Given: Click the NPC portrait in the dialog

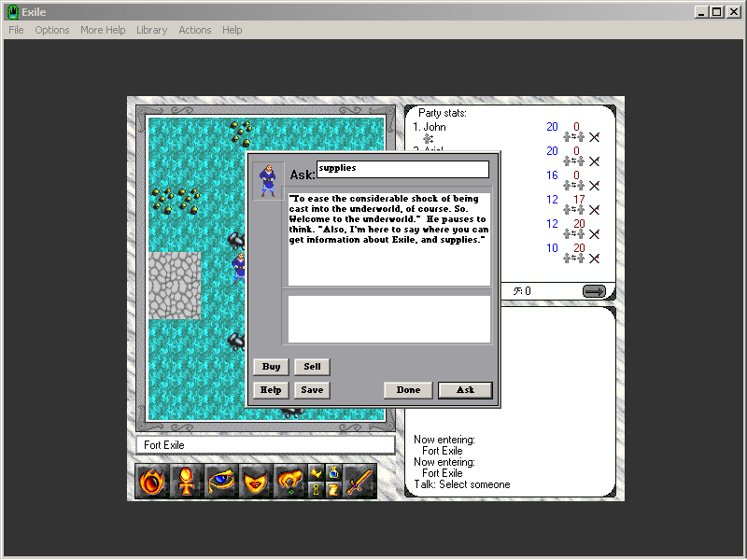Looking at the screenshot, I should point(268,181).
